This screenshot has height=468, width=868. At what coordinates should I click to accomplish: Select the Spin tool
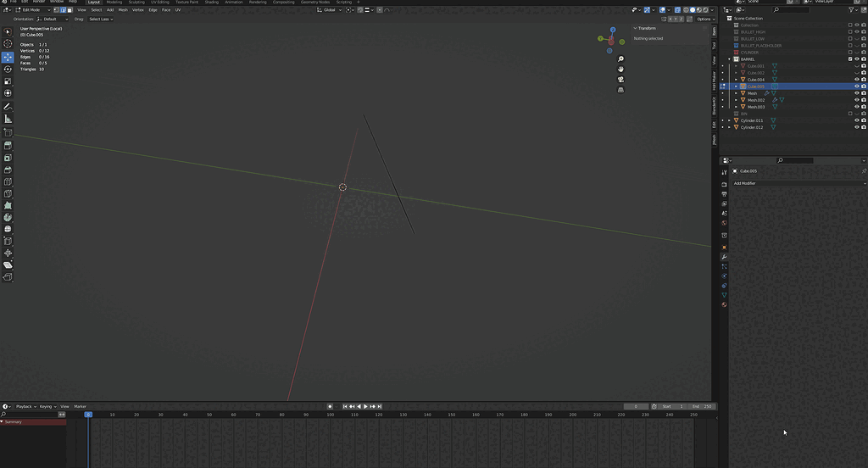pyautogui.click(x=8, y=218)
